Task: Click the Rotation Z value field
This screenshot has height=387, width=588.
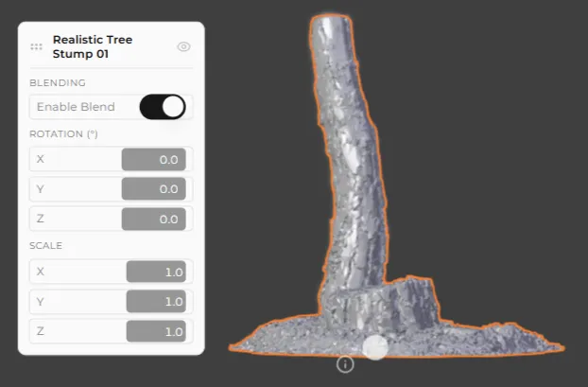Action: pos(154,219)
